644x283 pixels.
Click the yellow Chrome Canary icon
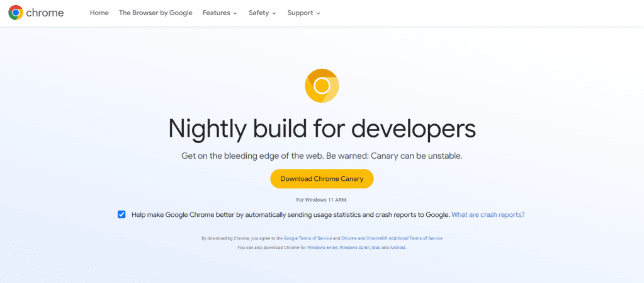pos(322,86)
